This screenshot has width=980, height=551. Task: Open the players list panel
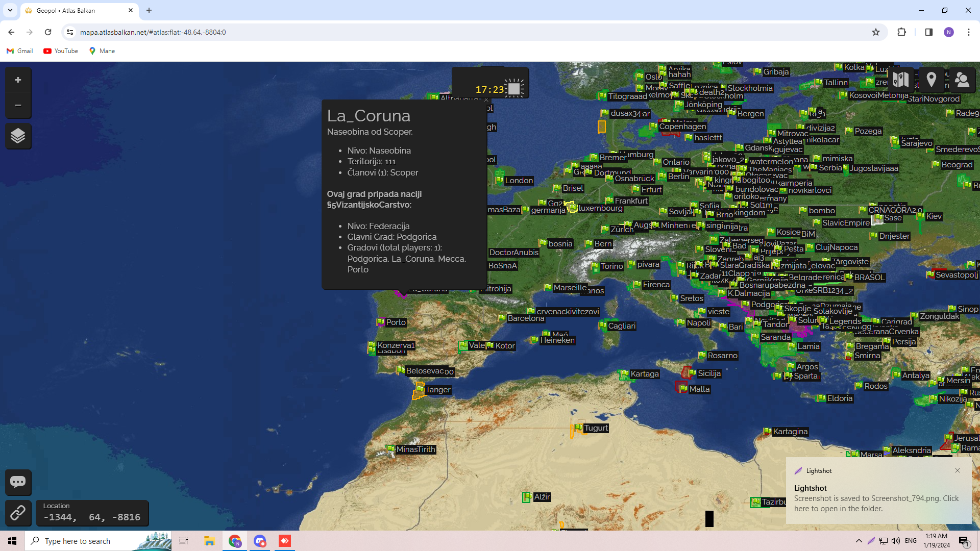tap(962, 80)
